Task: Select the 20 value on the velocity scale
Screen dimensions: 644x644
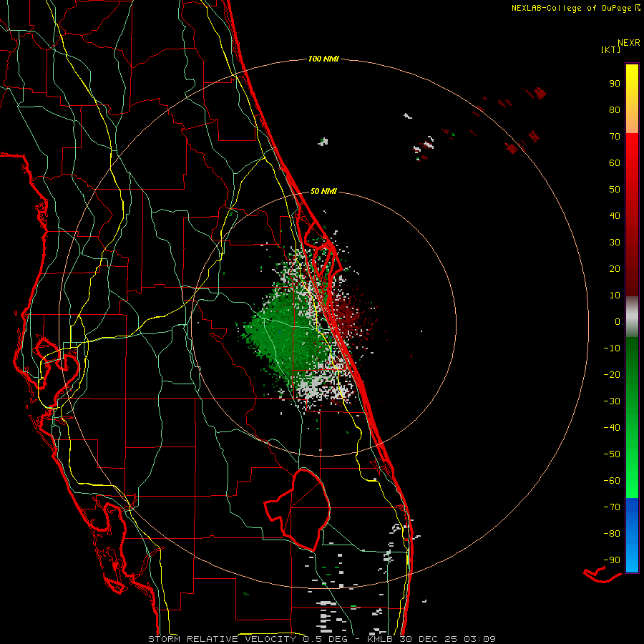Action: coord(615,269)
